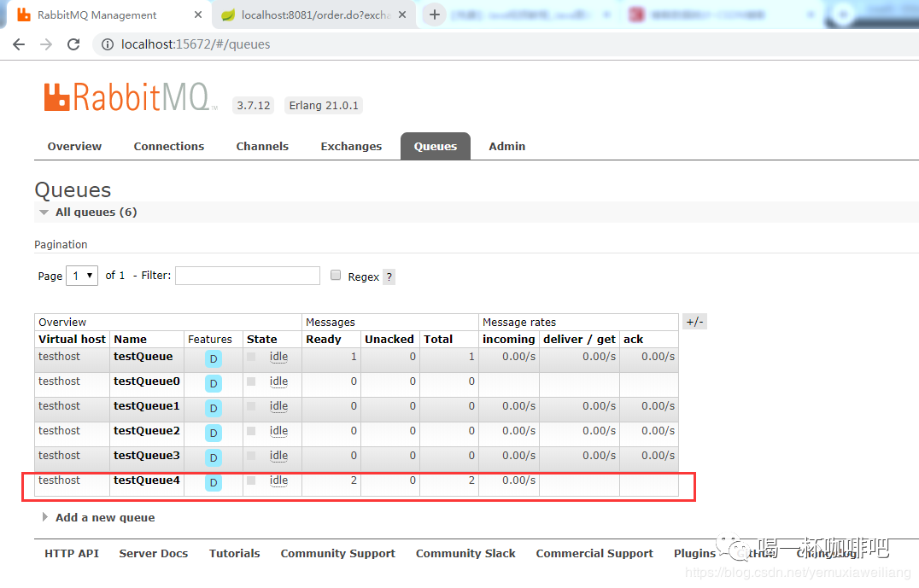Switch to the Connections tab
The width and height of the screenshot is (919, 588).
[x=169, y=147]
